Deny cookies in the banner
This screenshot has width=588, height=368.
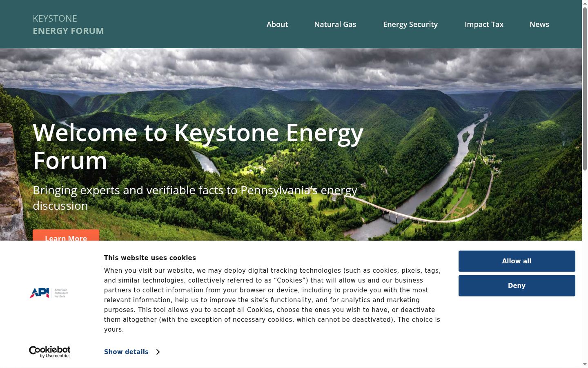[517, 286]
